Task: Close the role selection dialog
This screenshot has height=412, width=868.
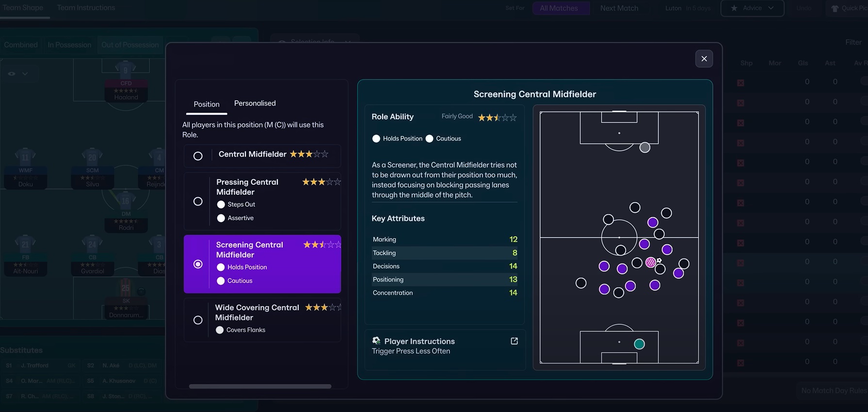Action: coord(704,59)
